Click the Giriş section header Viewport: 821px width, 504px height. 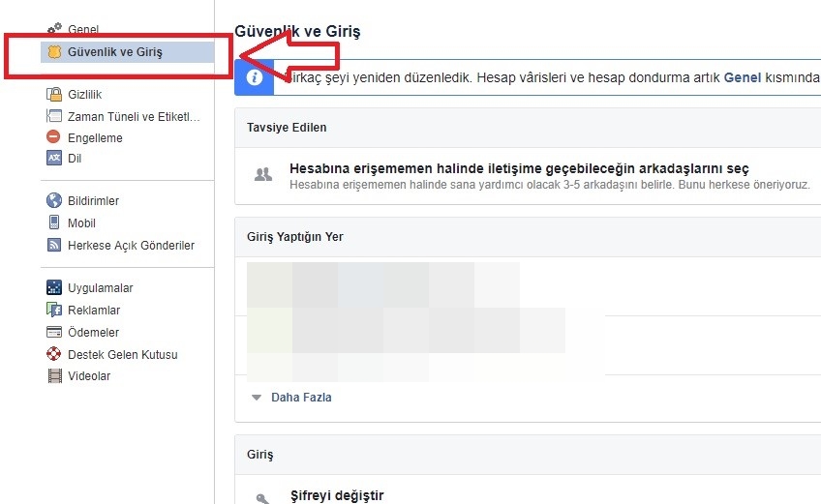(x=259, y=455)
